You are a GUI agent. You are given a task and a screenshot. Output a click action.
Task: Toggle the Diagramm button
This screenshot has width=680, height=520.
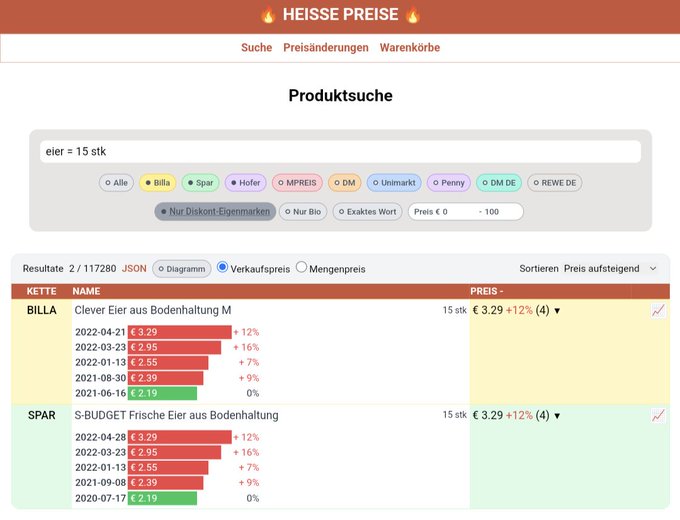(182, 269)
